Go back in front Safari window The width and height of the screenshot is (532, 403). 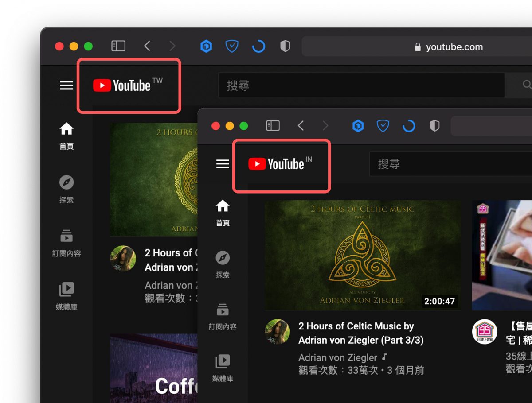tap(301, 126)
